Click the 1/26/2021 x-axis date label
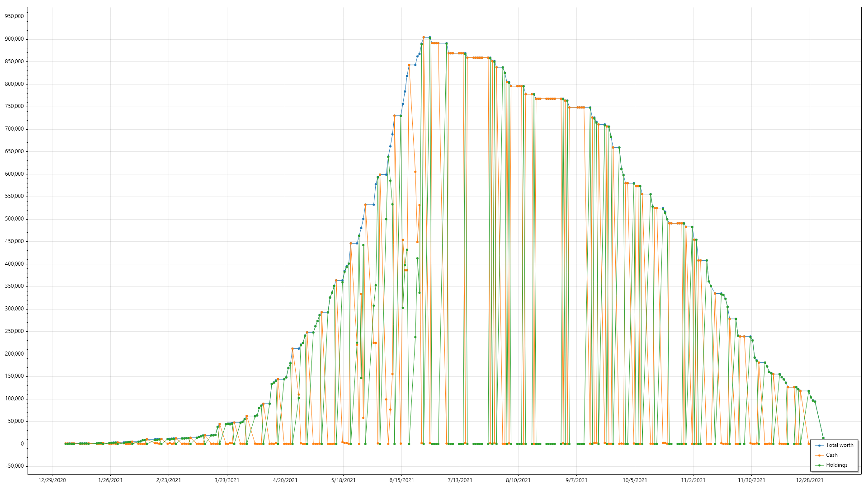 [110, 480]
